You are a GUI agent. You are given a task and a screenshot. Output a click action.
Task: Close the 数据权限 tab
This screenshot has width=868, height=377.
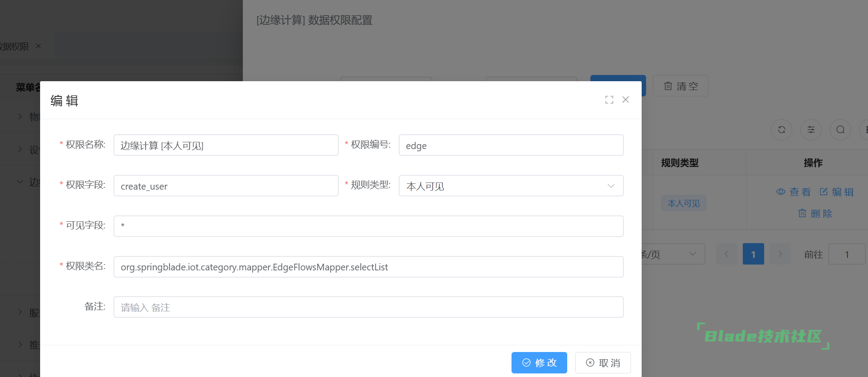click(38, 46)
